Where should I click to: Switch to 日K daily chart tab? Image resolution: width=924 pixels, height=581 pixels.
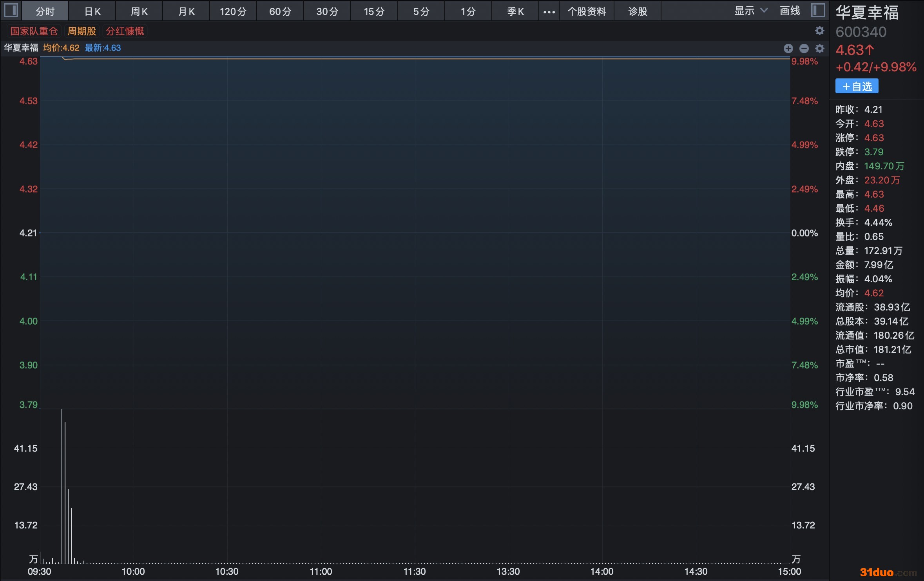tap(92, 11)
